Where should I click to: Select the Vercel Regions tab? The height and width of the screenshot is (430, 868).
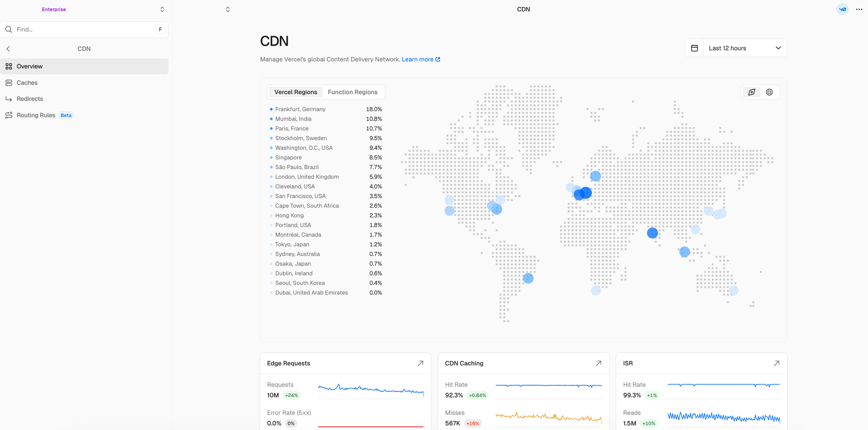(296, 92)
